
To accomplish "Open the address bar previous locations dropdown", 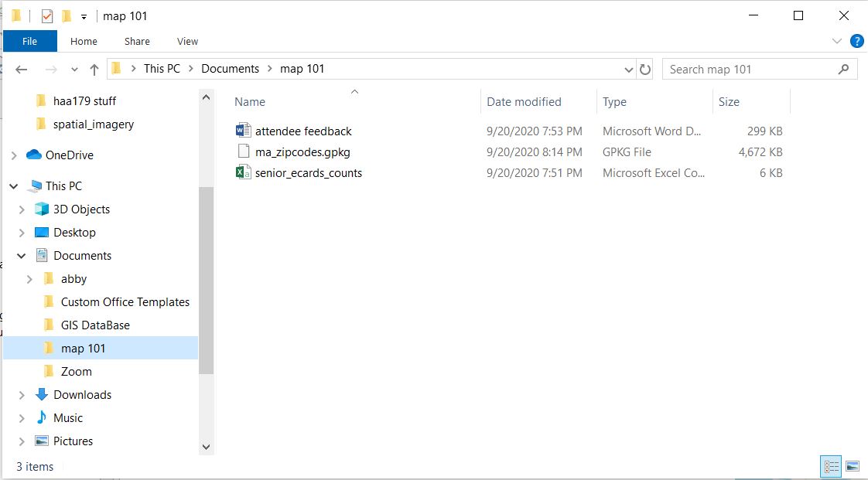I will (628, 69).
